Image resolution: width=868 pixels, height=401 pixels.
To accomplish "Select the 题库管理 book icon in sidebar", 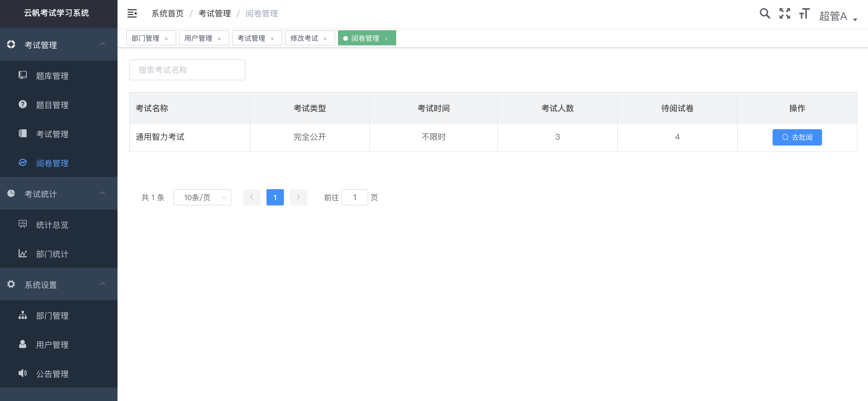I will 23,75.
